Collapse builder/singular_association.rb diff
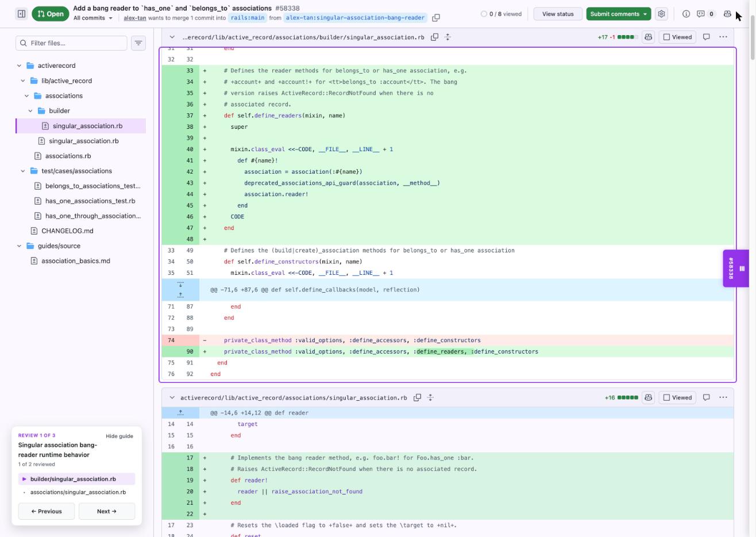756x537 pixels. coord(172,37)
